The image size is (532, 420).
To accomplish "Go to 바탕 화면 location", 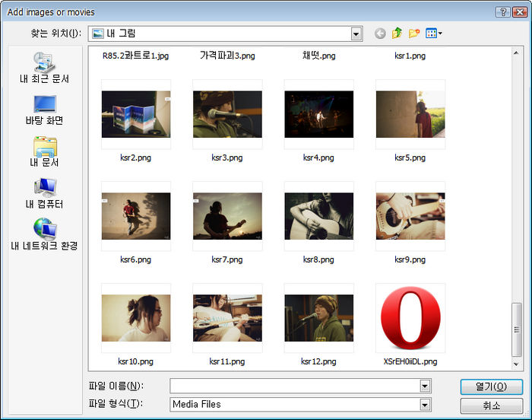I will click(44, 110).
